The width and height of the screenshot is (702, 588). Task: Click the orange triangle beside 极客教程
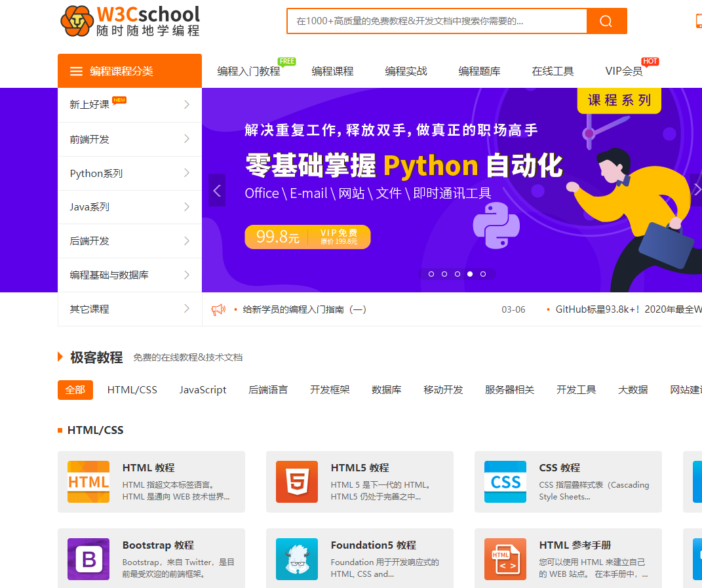point(60,357)
